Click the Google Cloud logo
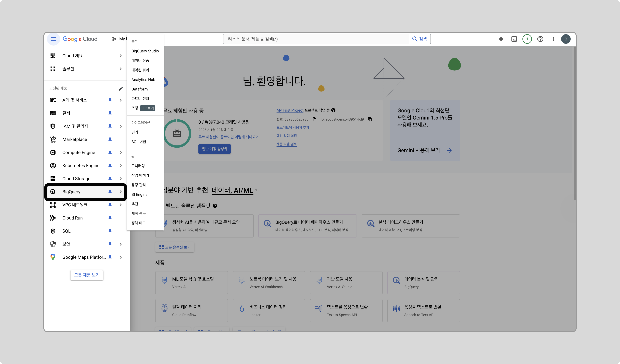 click(x=80, y=39)
